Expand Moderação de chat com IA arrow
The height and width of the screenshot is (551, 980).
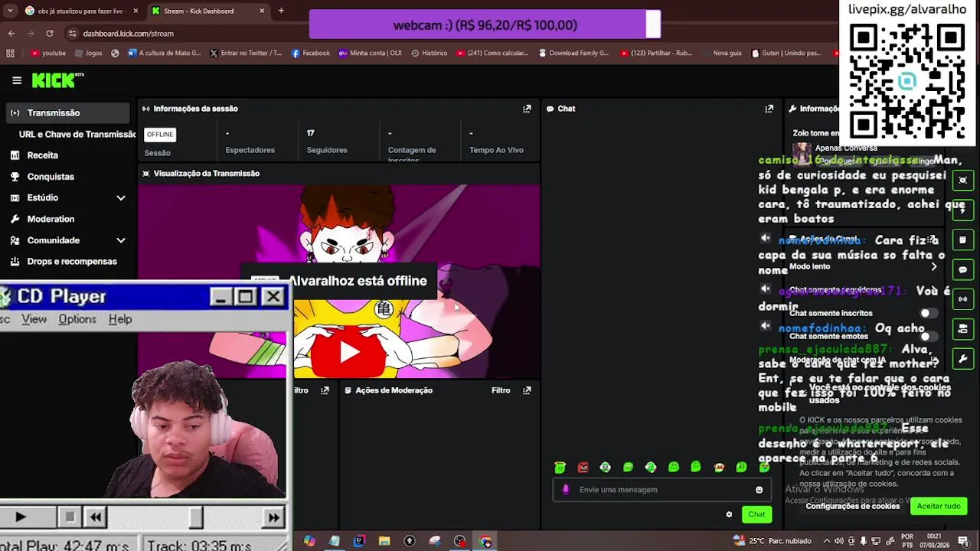click(x=933, y=360)
